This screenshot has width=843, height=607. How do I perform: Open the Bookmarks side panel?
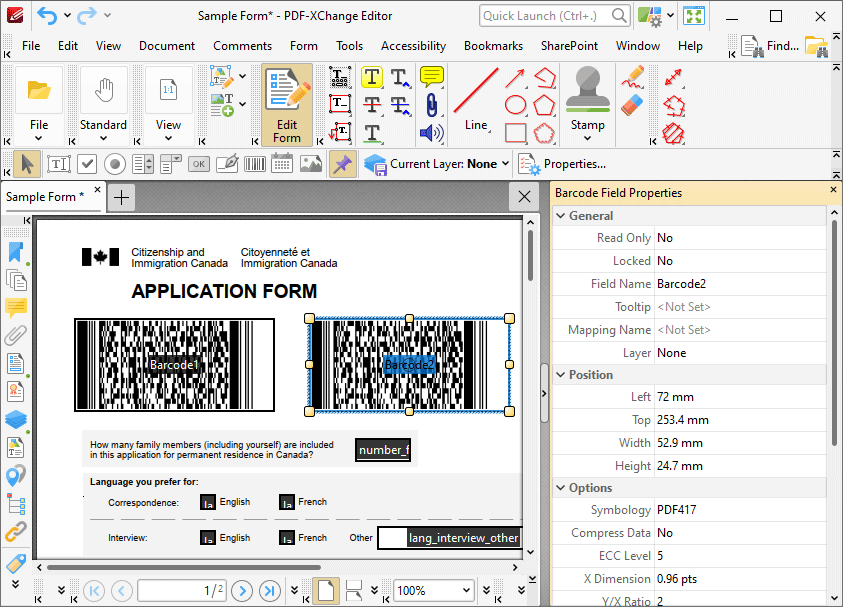(16, 252)
